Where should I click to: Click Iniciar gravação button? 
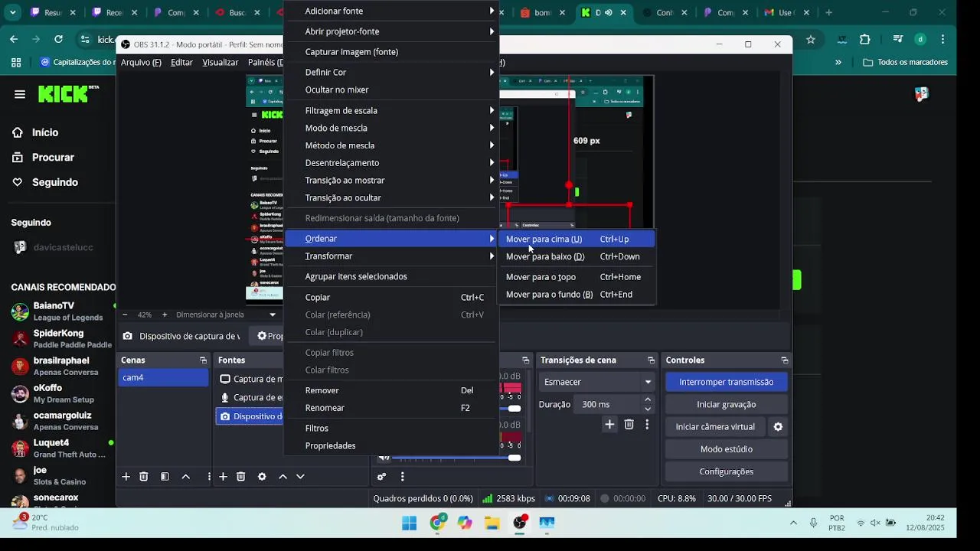(726, 404)
